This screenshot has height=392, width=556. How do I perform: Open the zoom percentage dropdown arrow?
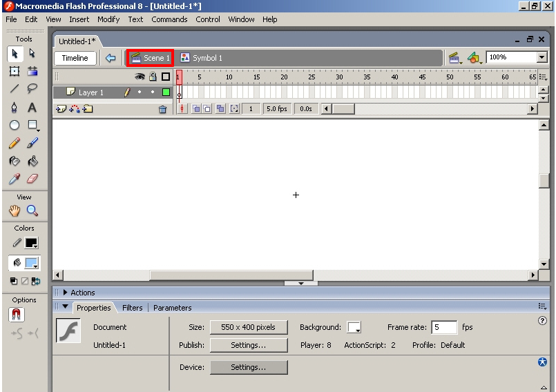(541, 57)
